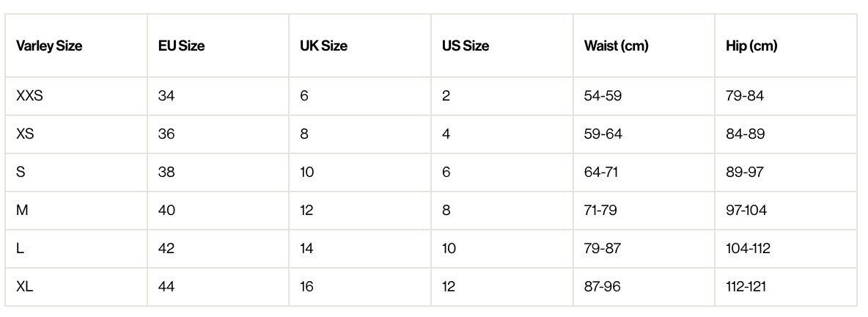Click hip measurement 104-112 cell
This screenshot has width=868, height=317.
(x=748, y=249)
